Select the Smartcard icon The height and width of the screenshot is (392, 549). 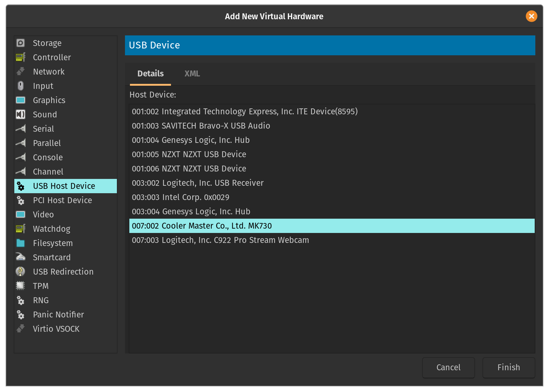pyautogui.click(x=21, y=257)
